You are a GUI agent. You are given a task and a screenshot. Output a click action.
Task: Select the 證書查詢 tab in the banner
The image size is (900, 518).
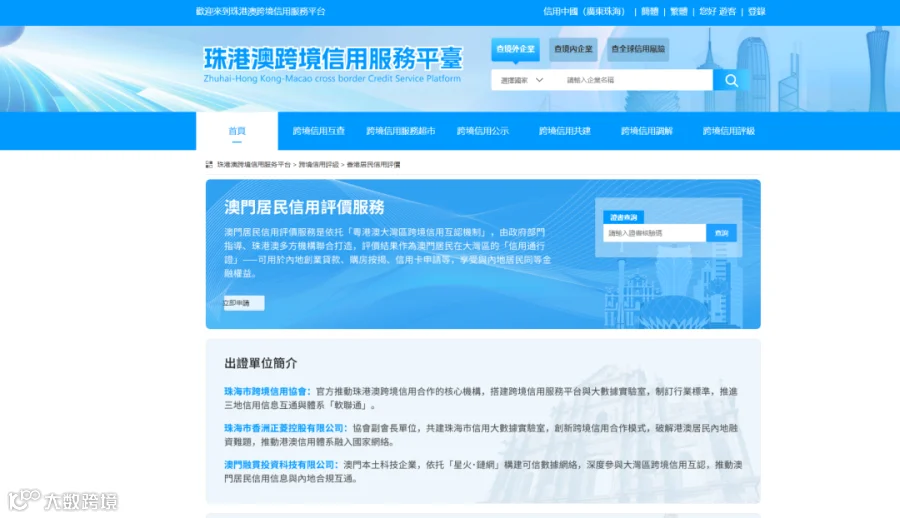(x=623, y=217)
